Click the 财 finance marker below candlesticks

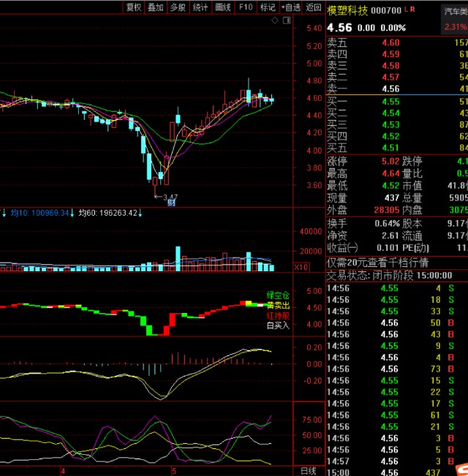(170, 203)
